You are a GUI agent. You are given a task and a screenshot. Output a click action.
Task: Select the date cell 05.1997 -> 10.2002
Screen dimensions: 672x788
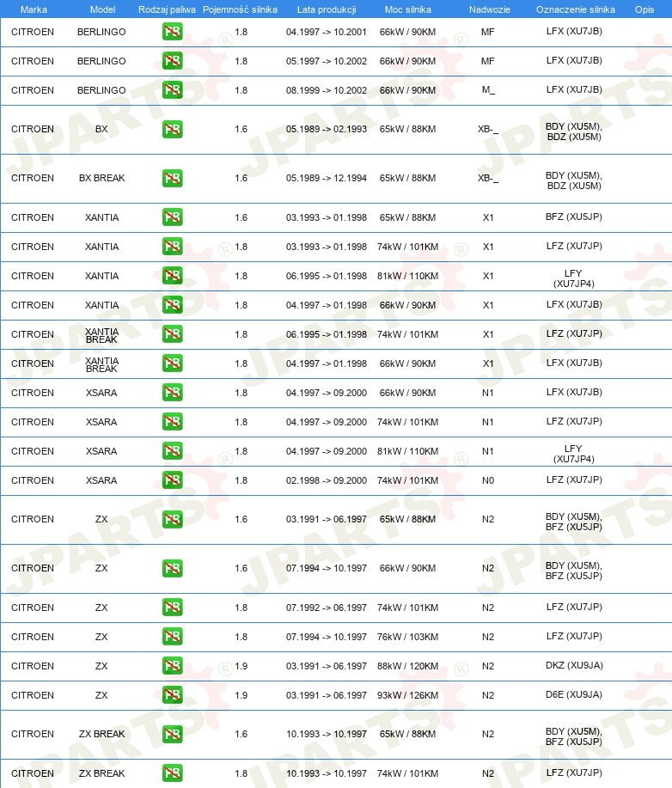(327, 61)
